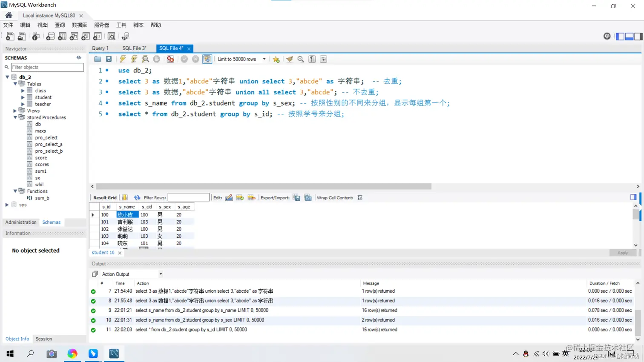This screenshot has width=644, height=362.
Task: Close the student 10 result tab
Action: pyautogui.click(x=120, y=253)
